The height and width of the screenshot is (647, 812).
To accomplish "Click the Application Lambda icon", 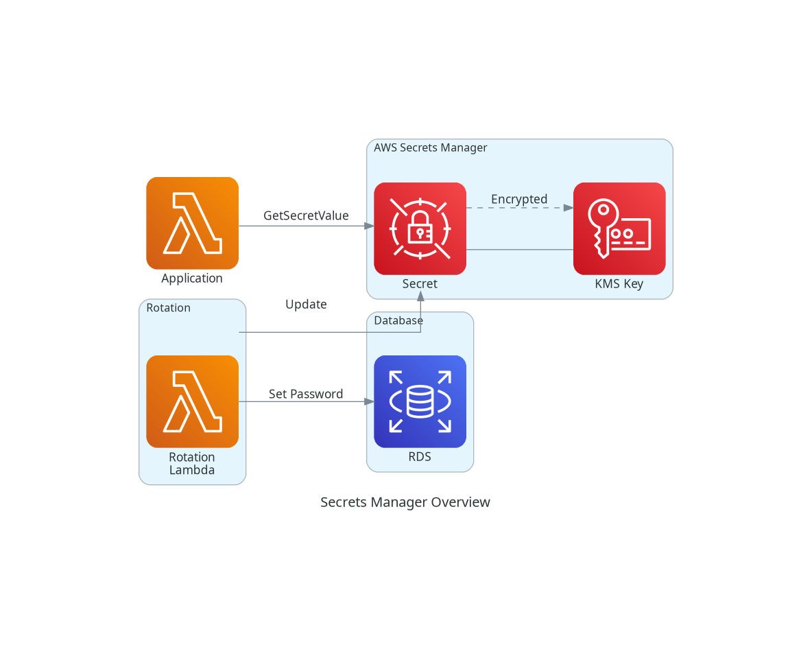I will (x=192, y=223).
